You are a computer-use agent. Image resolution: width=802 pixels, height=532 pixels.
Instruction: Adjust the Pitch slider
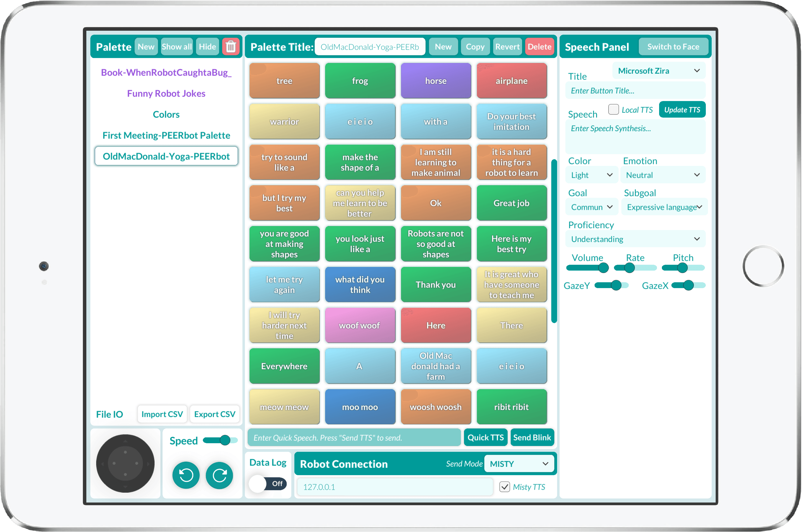683,268
